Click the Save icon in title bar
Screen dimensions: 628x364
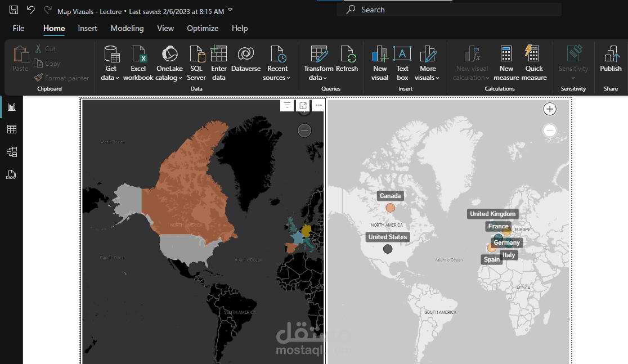click(x=14, y=10)
